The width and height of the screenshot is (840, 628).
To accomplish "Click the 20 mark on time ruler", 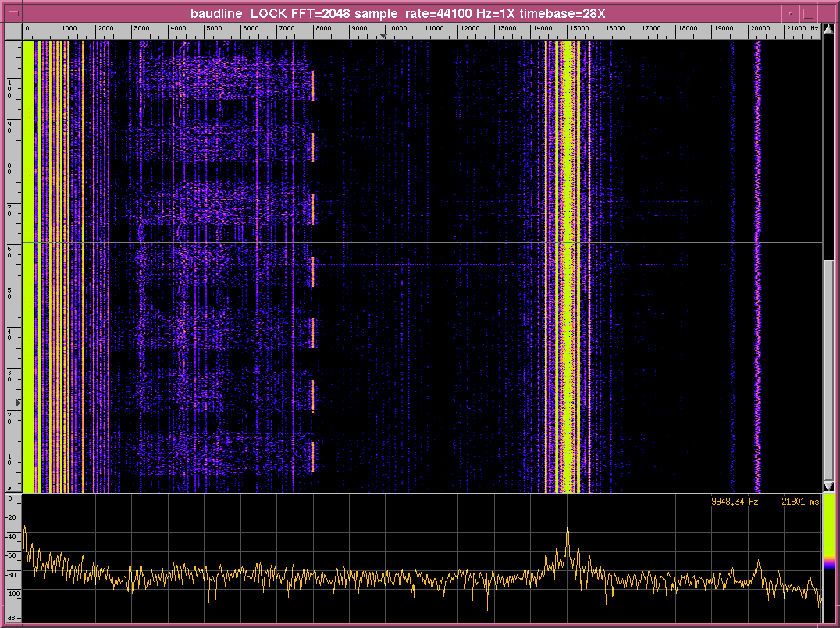I will click(9, 417).
